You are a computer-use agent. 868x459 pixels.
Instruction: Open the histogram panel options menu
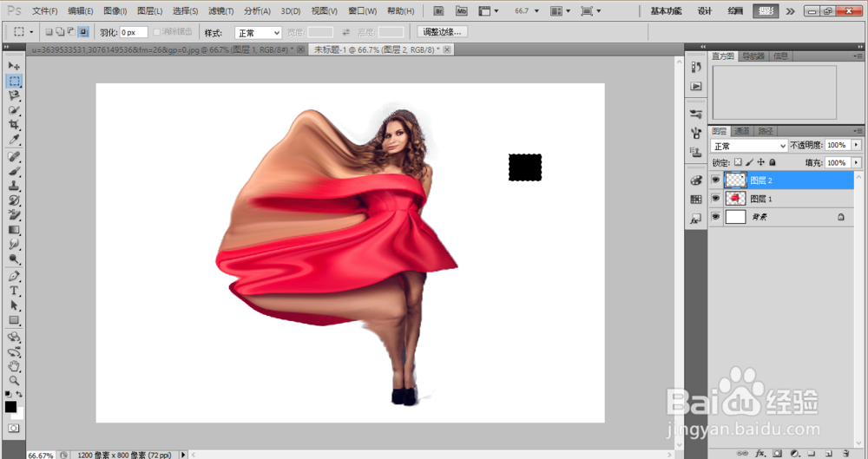(x=858, y=56)
